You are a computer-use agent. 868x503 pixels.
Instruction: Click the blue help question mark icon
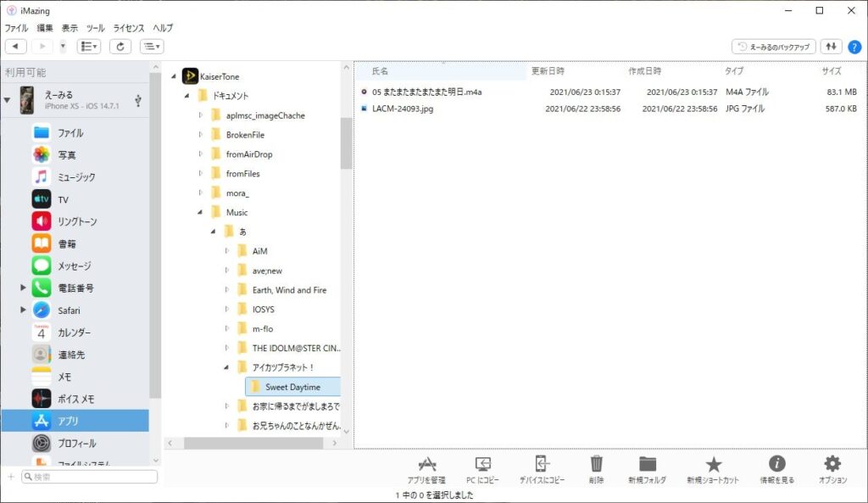[x=854, y=47]
